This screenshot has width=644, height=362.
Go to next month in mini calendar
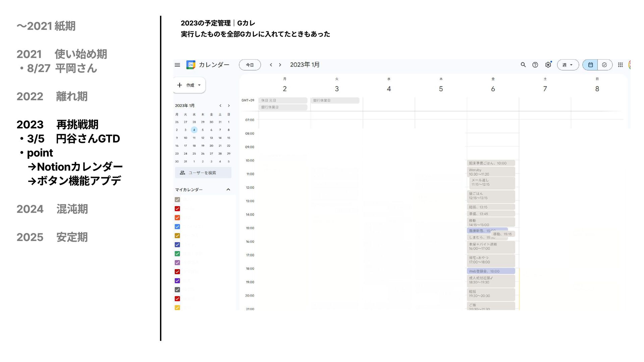click(229, 106)
